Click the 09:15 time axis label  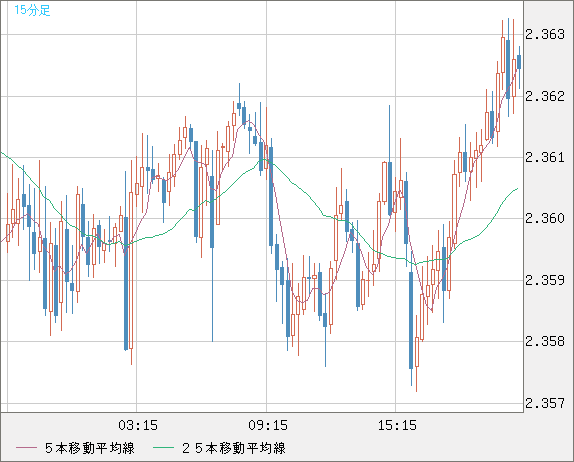[x=268, y=425]
